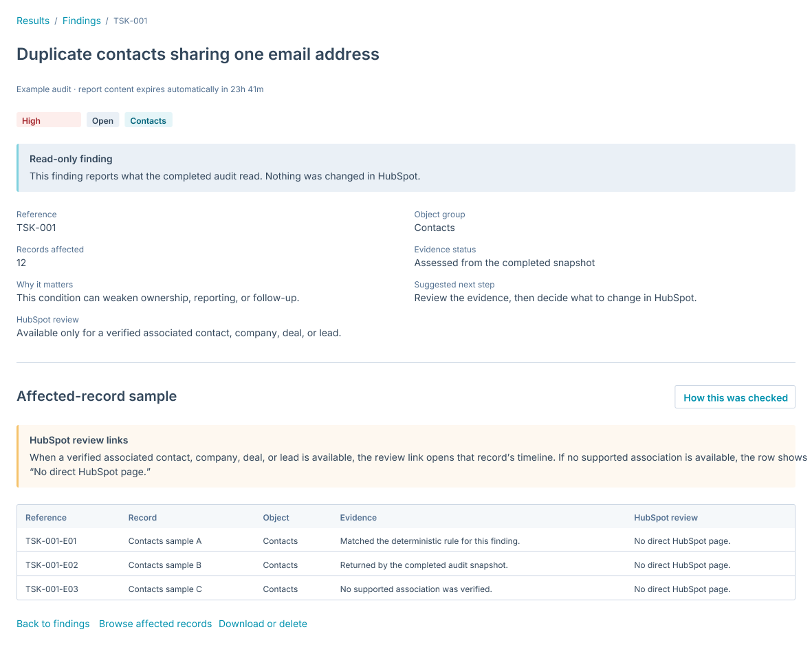This screenshot has height=645, width=812.
Task: Click the Contacts sample B record cell
Action: (165, 565)
